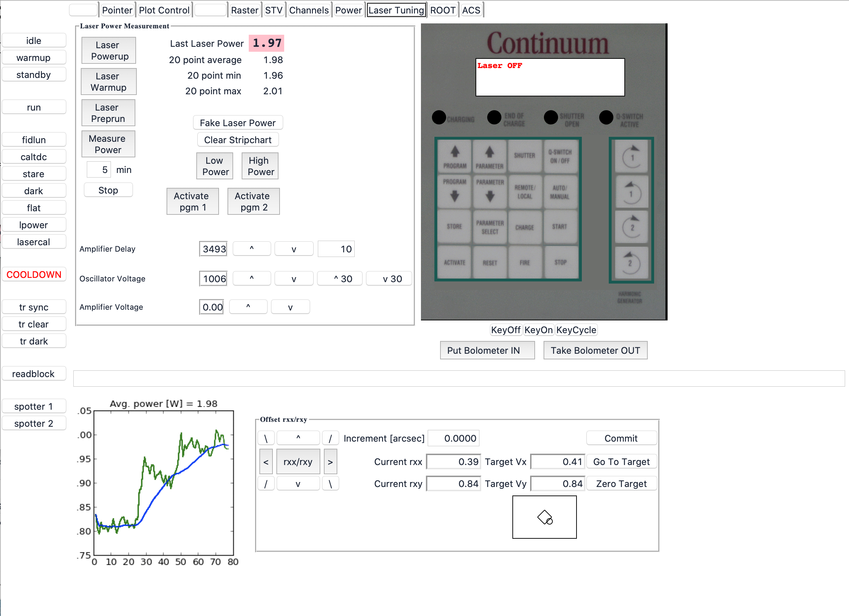Click Take Bolometer OUT
The image size is (849, 616).
pyautogui.click(x=596, y=351)
